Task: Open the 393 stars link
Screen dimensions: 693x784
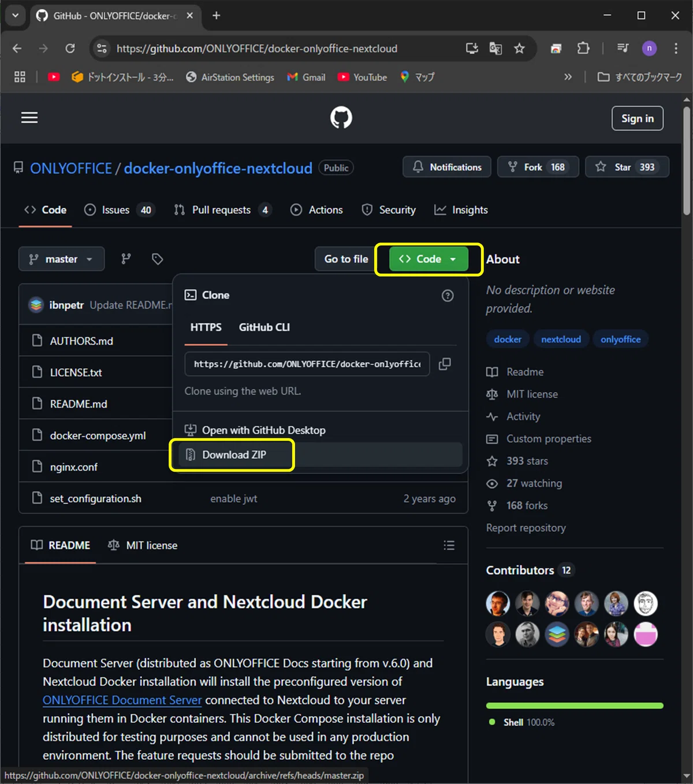Action: pos(527,461)
